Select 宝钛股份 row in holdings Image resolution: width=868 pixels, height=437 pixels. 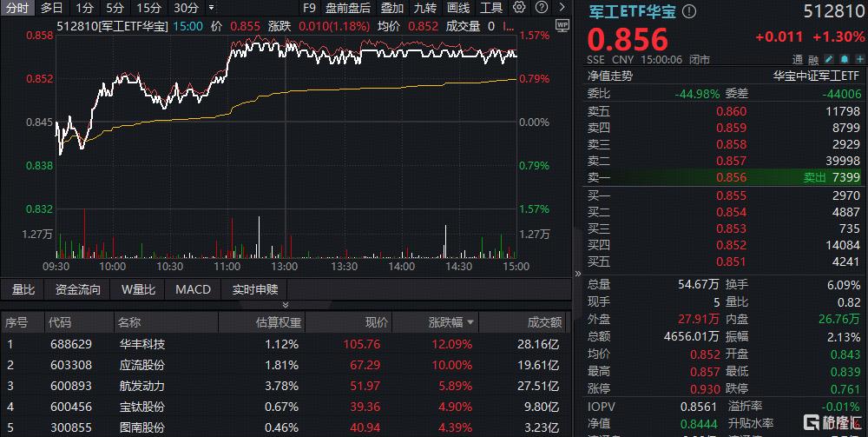click(286, 407)
